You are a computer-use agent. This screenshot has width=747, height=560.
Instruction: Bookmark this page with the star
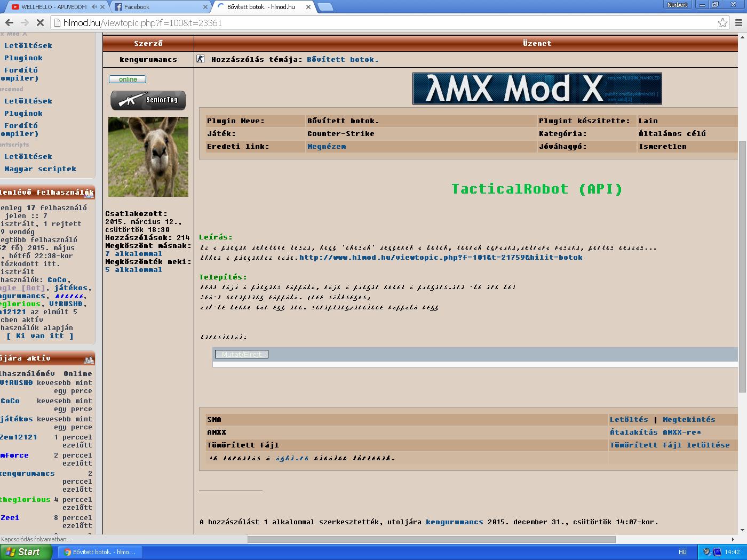pyautogui.click(x=722, y=22)
